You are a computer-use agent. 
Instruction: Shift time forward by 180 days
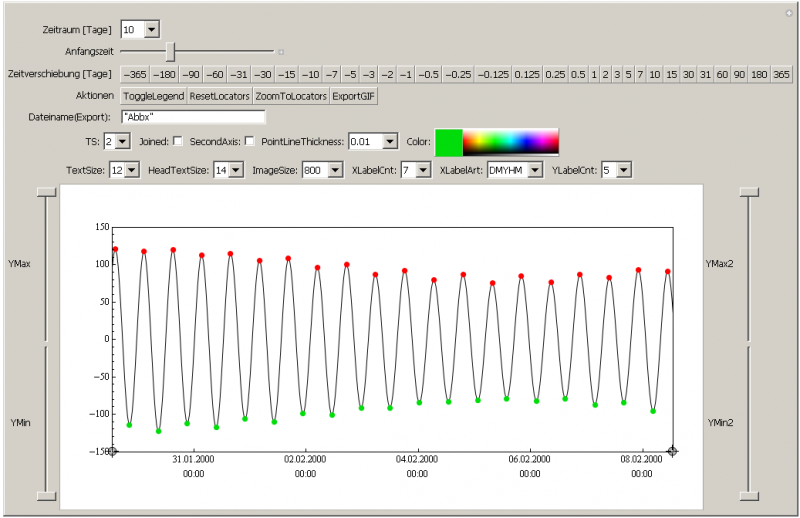pyautogui.click(x=759, y=75)
